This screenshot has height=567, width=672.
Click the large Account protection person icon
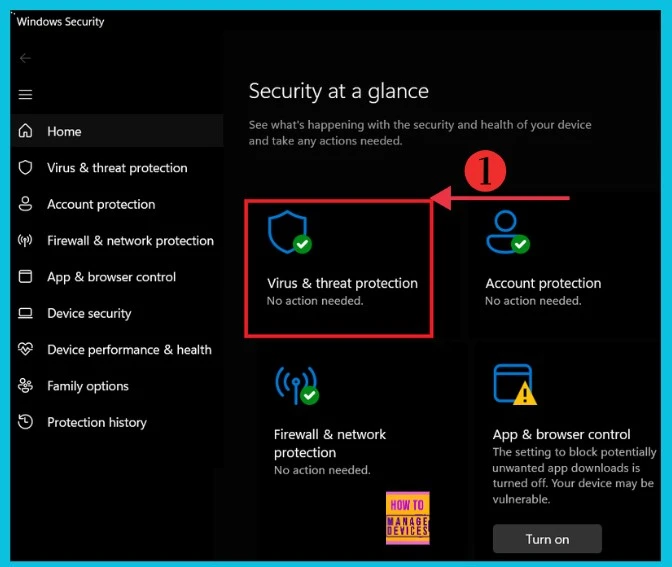tap(508, 232)
